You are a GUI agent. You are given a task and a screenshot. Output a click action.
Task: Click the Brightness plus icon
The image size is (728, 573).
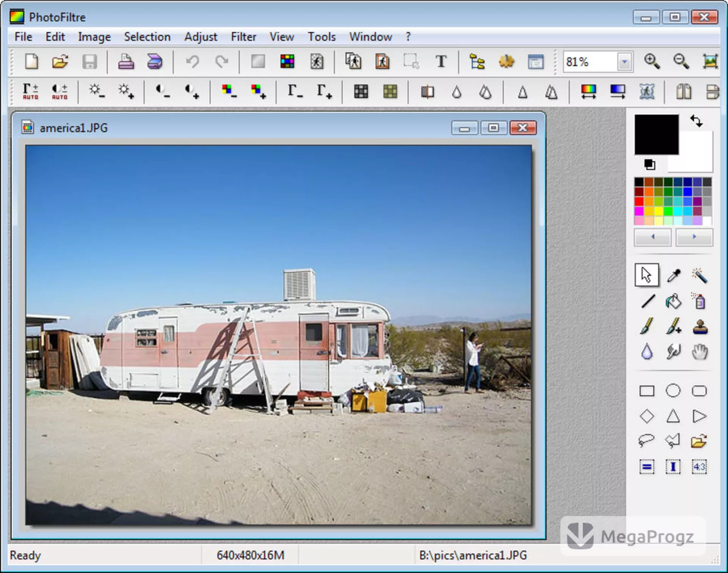126,91
